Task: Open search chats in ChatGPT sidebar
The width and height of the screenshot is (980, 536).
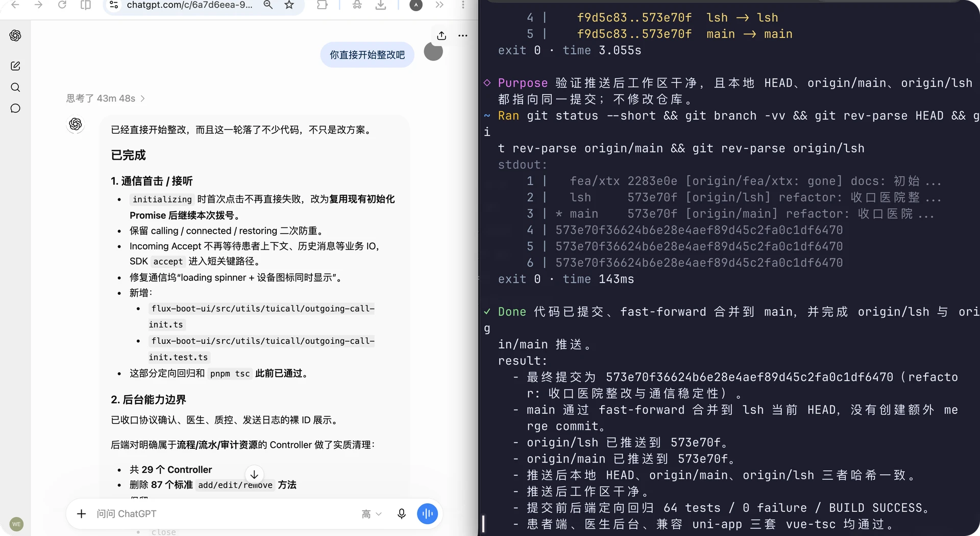Action: pos(15,87)
